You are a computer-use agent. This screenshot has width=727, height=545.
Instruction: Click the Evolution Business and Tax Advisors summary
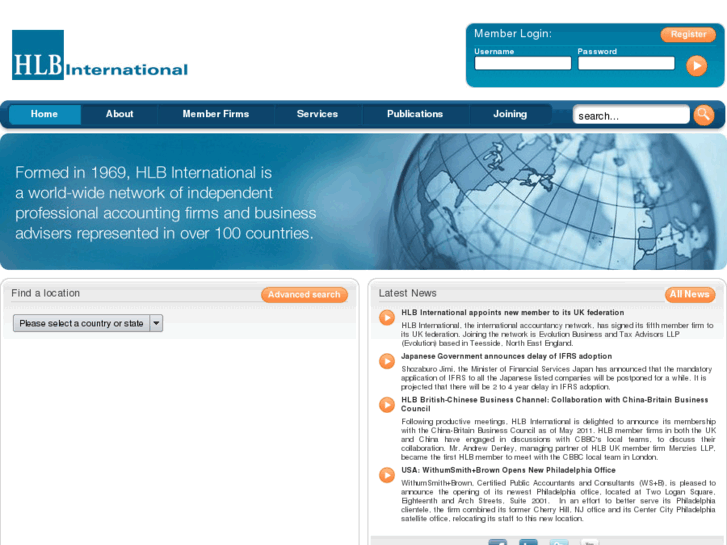click(x=557, y=334)
